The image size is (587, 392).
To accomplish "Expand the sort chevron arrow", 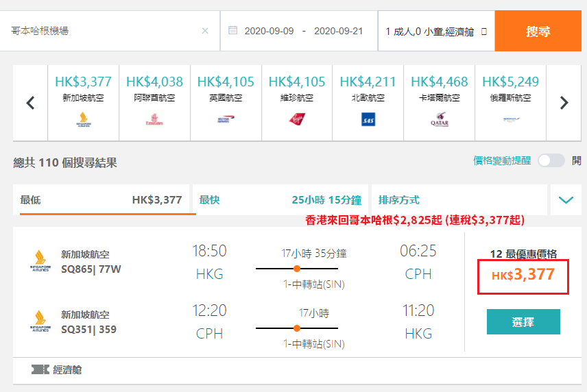I will pyautogui.click(x=566, y=199).
